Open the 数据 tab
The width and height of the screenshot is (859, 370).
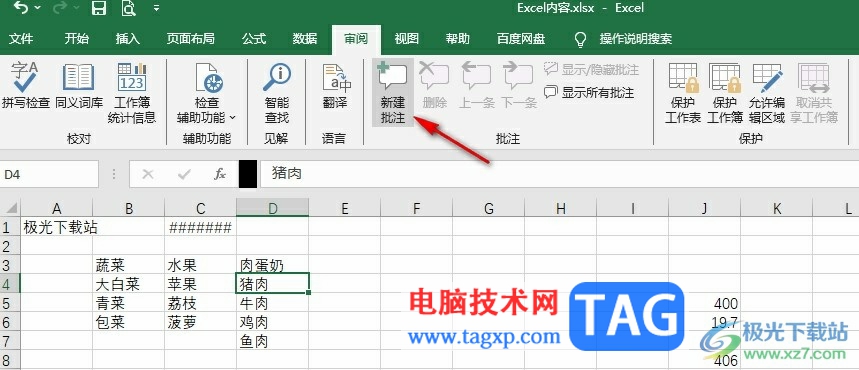[305, 39]
